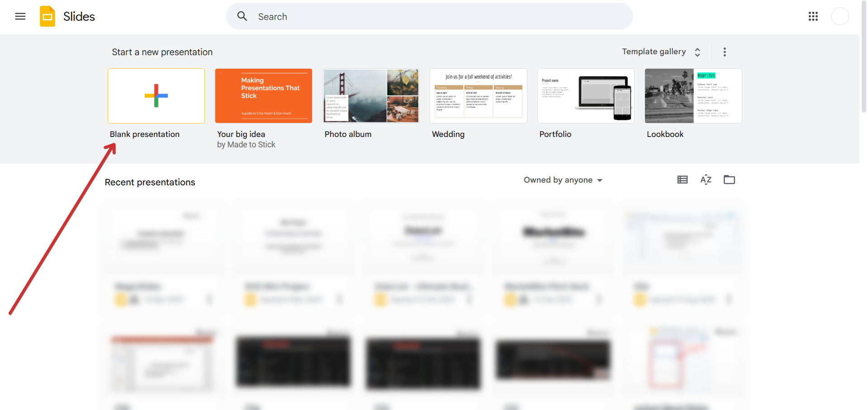Click the Blank presentation label
The height and width of the screenshot is (410, 868).
145,134
